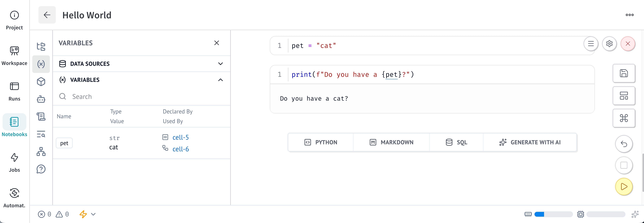This screenshot has width=644, height=223.
Task: Open the Jobs section
Action: (14, 162)
